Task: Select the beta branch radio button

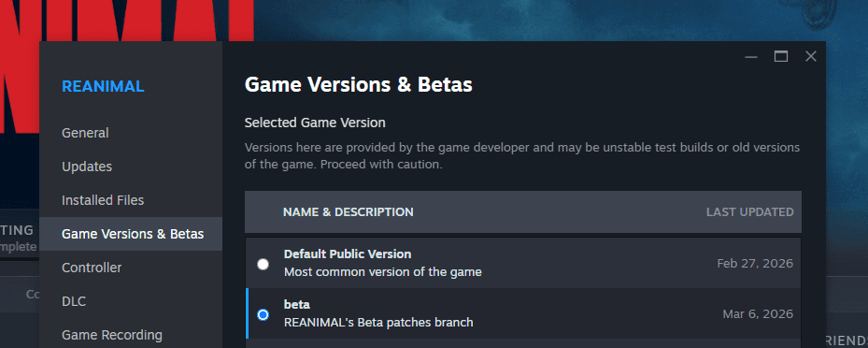Action: coord(263,314)
